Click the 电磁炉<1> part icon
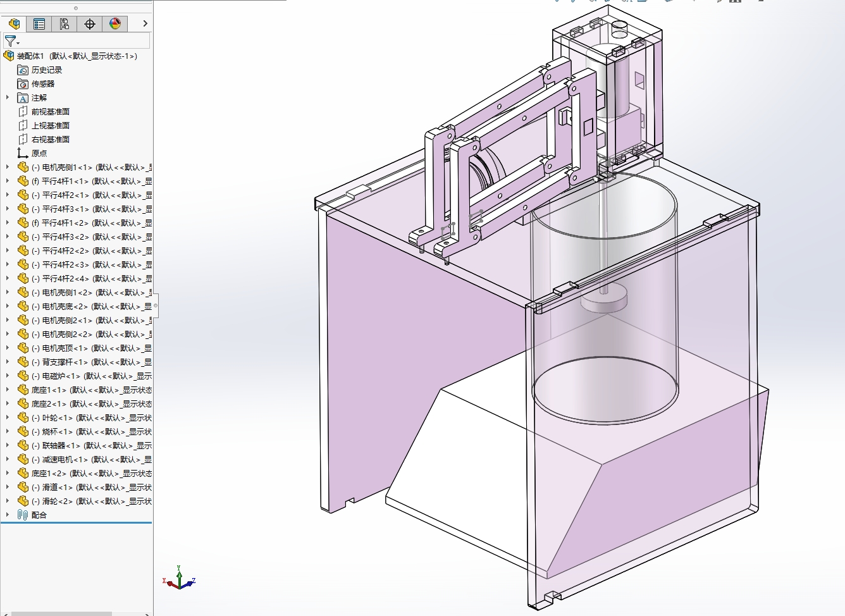 pos(23,376)
